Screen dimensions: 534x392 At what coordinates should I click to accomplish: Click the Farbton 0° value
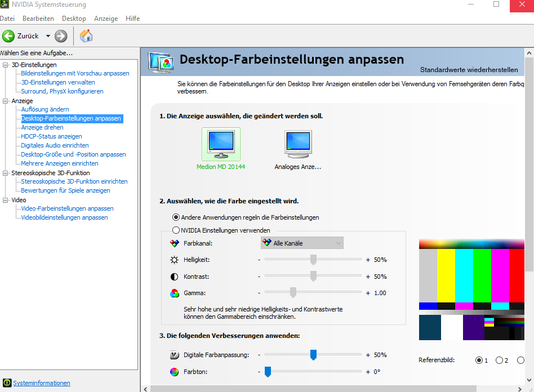click(x=377, y=372)
